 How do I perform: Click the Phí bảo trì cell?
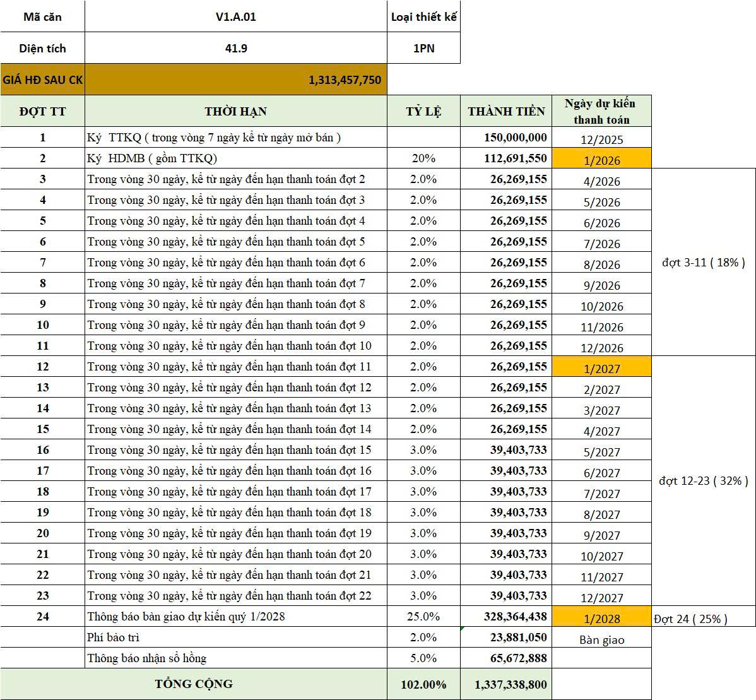(235, 638)
